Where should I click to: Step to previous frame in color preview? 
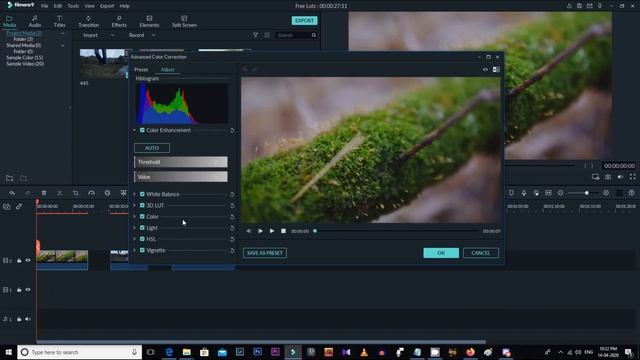coord(249,231)
